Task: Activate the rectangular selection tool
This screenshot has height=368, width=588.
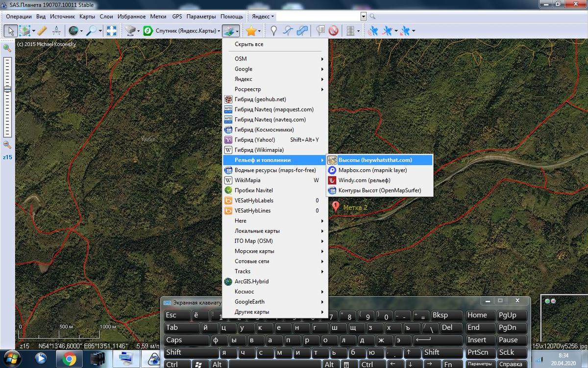Action: (x=24, y=31)
